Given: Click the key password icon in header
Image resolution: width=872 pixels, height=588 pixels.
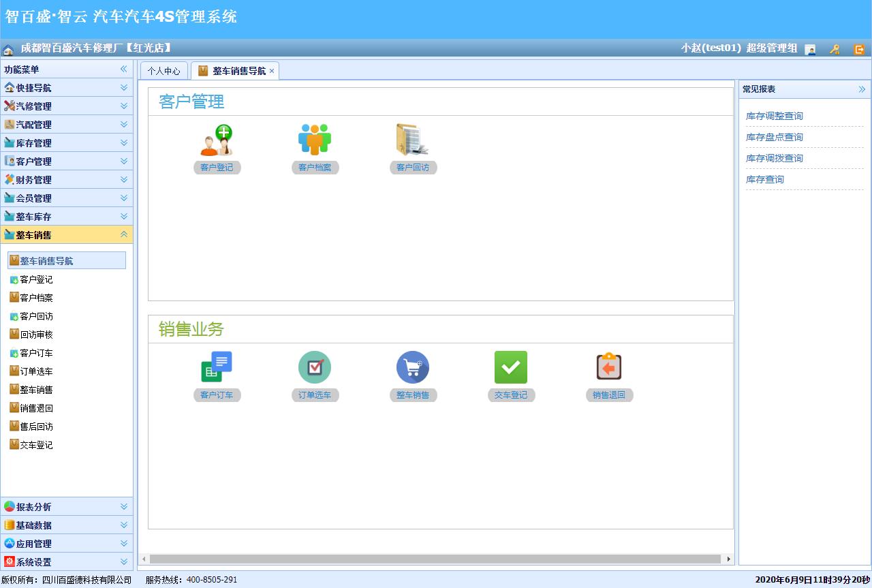Looking at the screenshot, I should 835,49.
